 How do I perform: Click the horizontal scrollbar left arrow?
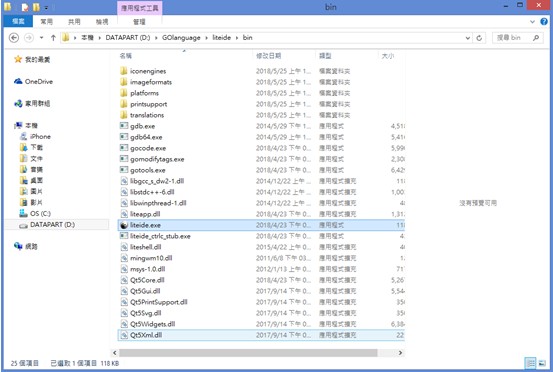point(115,353)
